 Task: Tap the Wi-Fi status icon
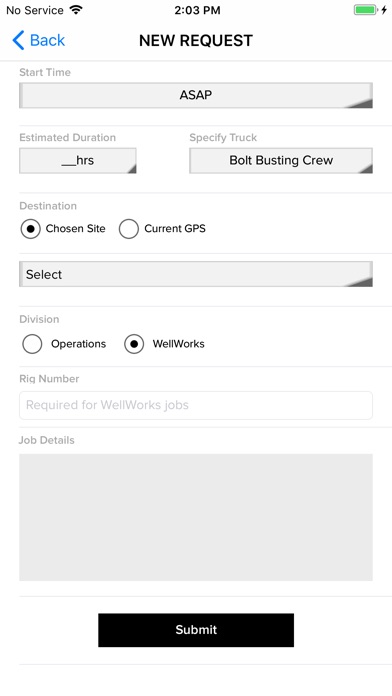[76, 10]
